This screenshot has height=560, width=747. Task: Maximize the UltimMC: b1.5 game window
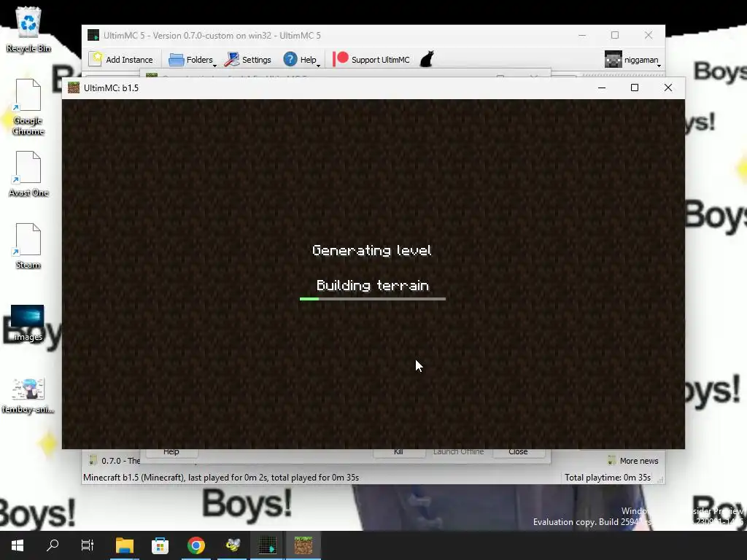(x=635, y=87)
